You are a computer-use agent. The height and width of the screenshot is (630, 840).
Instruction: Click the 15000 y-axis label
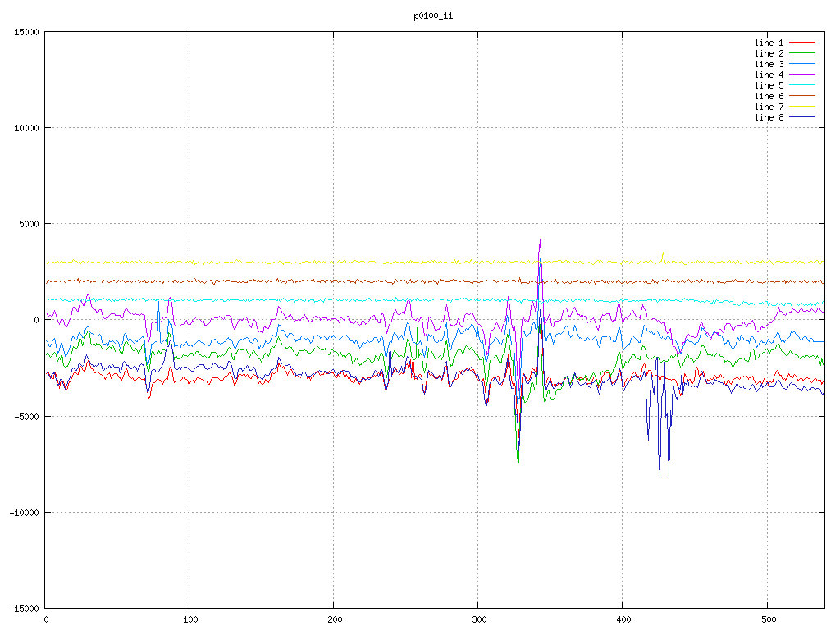tap(25, 32)
